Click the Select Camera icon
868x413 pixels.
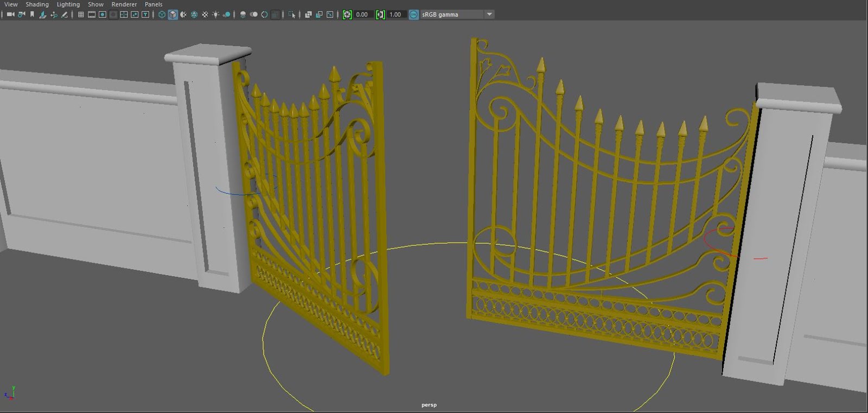[x=10, y=15]
